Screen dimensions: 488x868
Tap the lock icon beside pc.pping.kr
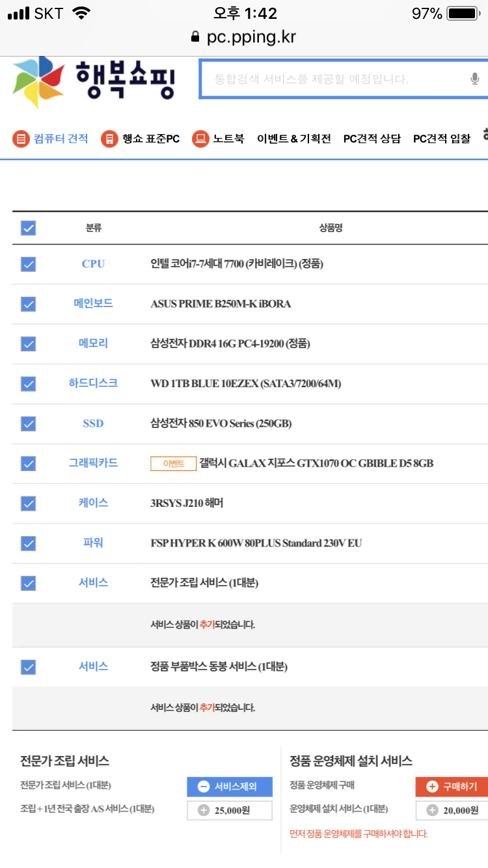pyautogui.click(x=195, y=37)
